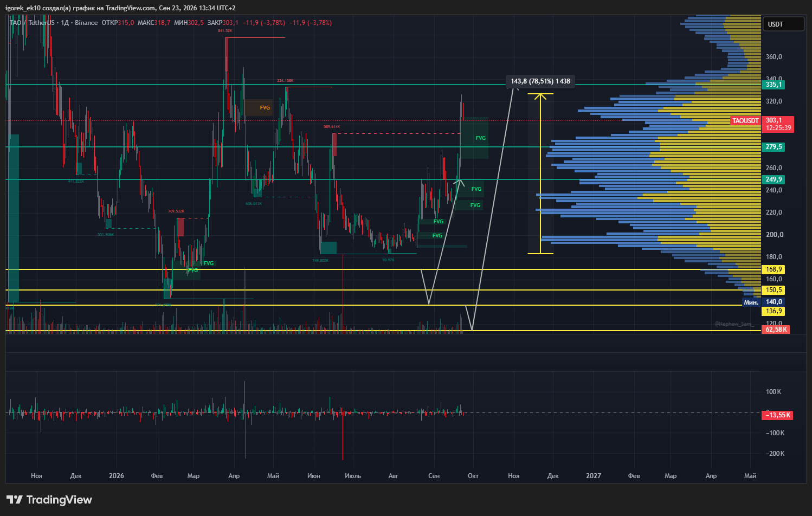Screen dimensions: 812x516
Task: Click the МАКС 318,7 high value
Action: (x=154, y=23)
